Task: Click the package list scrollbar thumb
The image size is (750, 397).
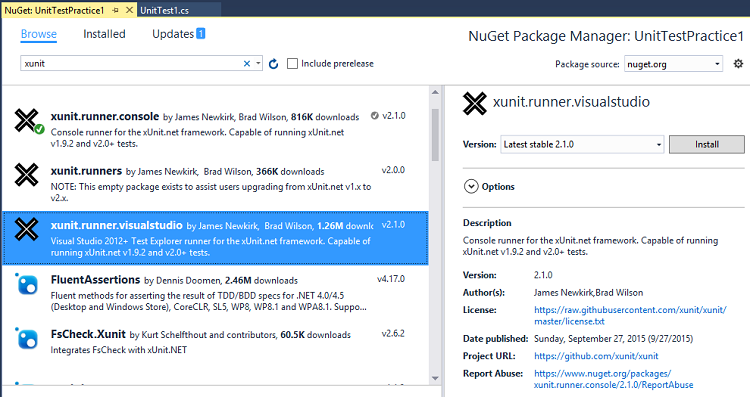Action: pyautogui.click(x=435, y=135)
